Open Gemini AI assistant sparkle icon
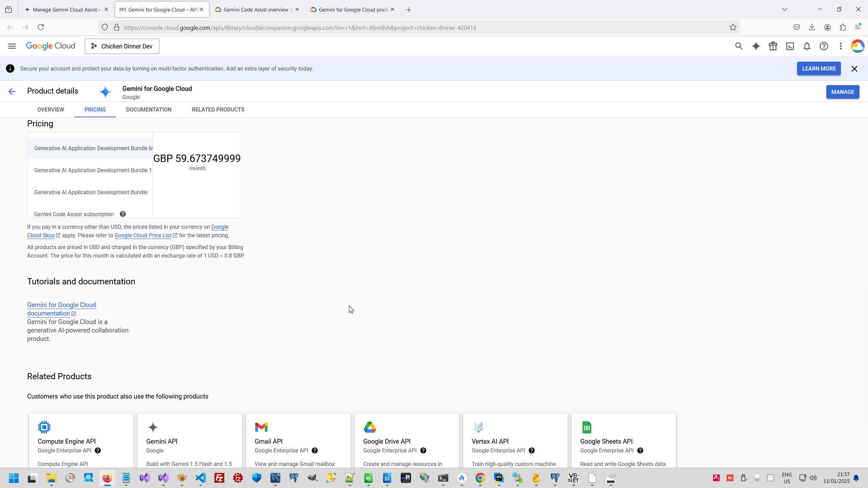Image resolution: width=868 pixels, height=488 pixels. [x=756, y=46]
